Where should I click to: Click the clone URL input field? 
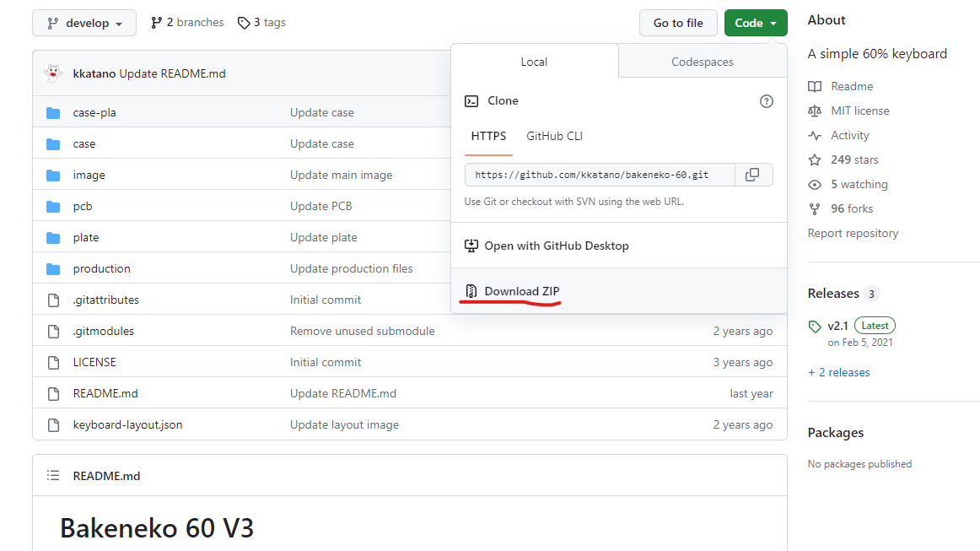[600, 175]
